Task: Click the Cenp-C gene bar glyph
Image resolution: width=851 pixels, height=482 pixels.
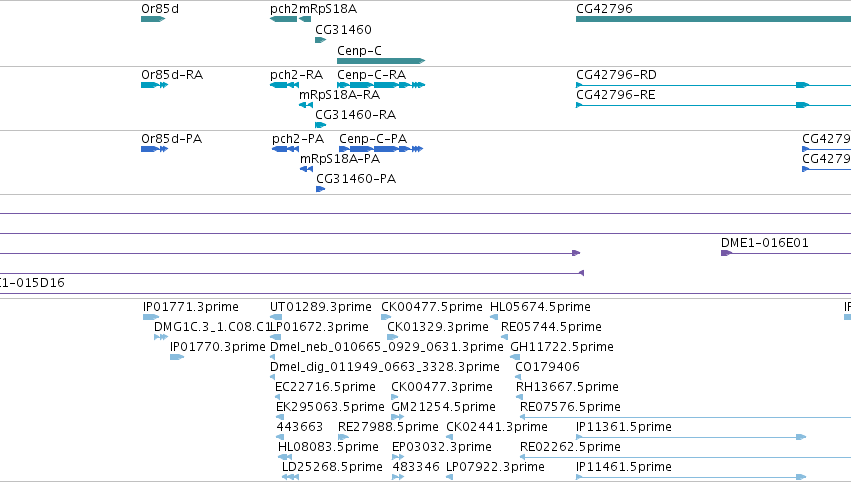Action: pyautogui.click(x=381, y=61)
